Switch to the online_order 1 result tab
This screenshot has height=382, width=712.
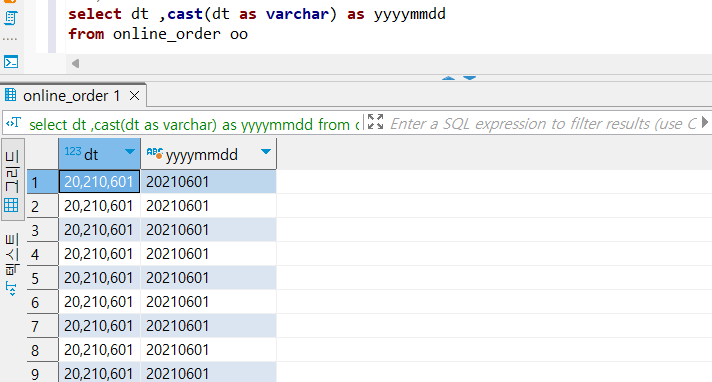pos(73,96)
